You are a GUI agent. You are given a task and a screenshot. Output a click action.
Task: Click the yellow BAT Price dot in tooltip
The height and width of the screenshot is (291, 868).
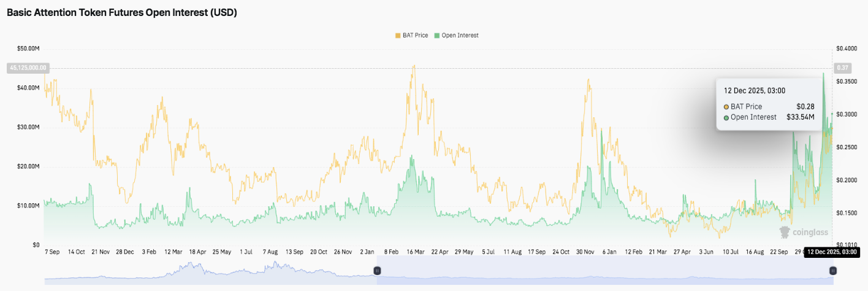726,107
